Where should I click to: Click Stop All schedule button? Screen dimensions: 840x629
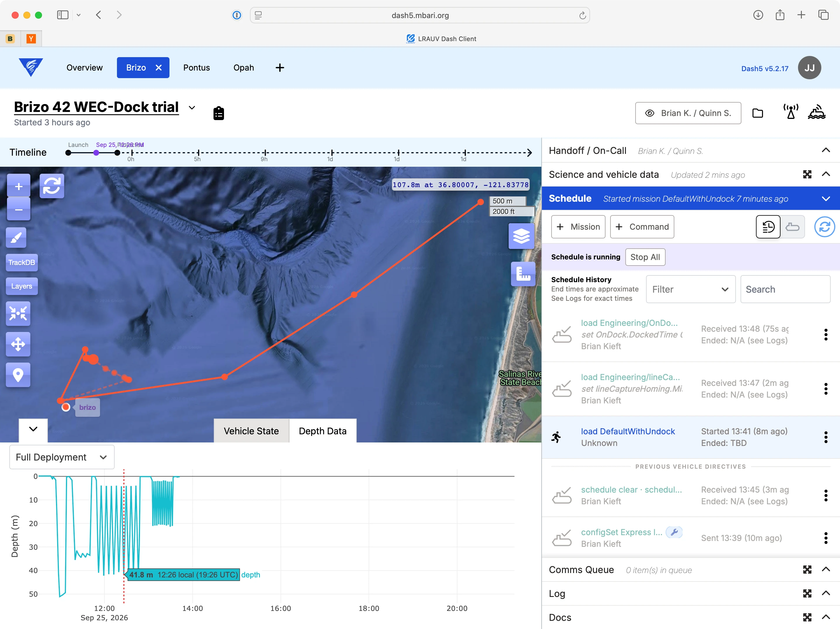click(645, 257)
